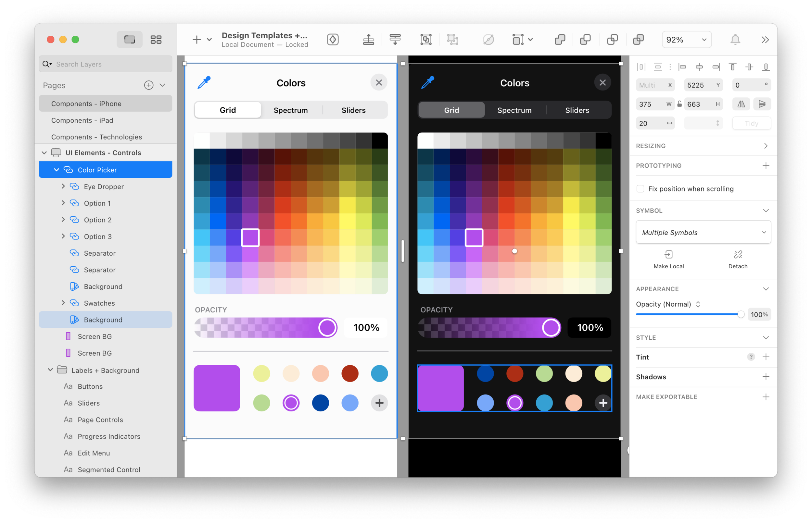Click the eyedropper icon in light Colors panel

click(204, 82)
